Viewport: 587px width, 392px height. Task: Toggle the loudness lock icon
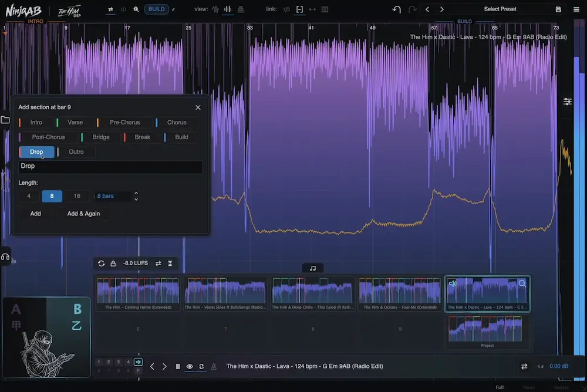coord(113,263)
